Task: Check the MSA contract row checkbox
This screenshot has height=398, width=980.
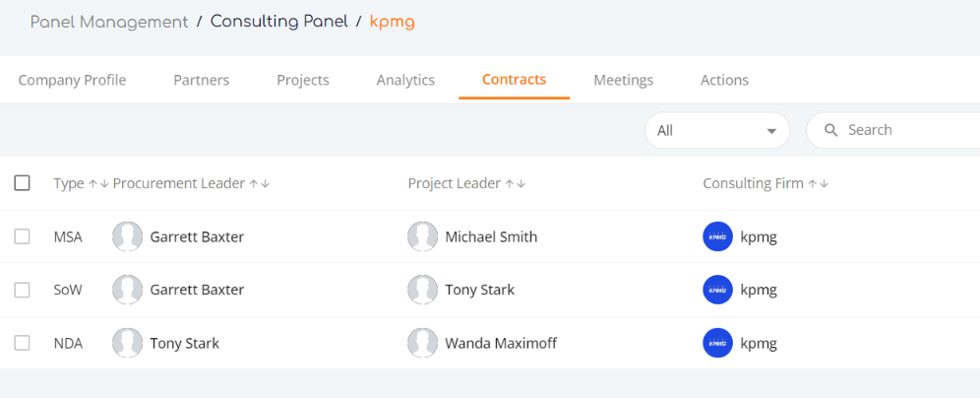Action: 22,236
